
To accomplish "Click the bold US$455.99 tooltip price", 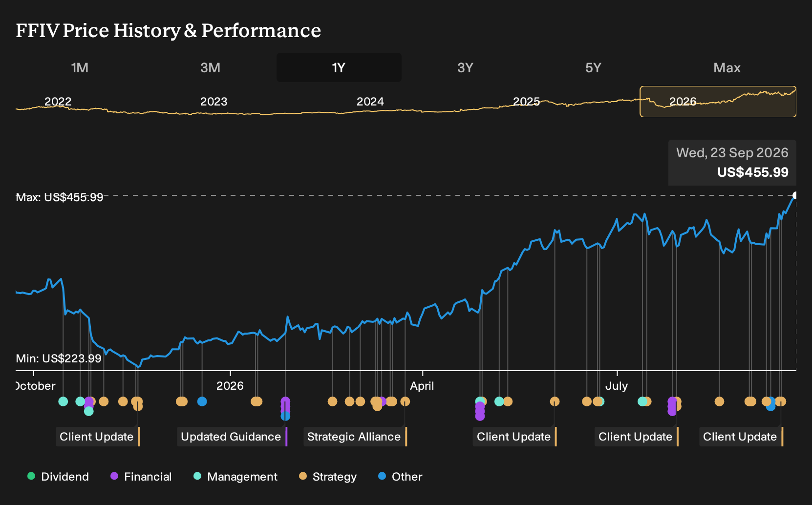I will click(x=753, y=172).
